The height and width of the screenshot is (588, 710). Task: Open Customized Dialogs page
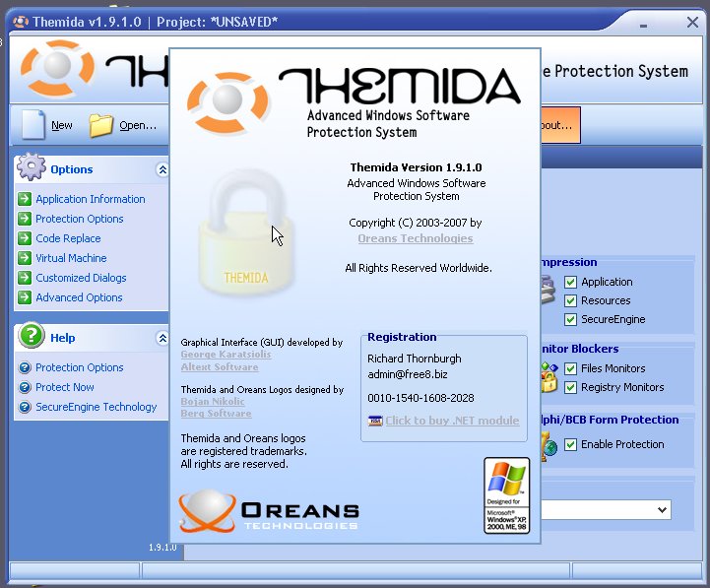click(x=81, y=278)
